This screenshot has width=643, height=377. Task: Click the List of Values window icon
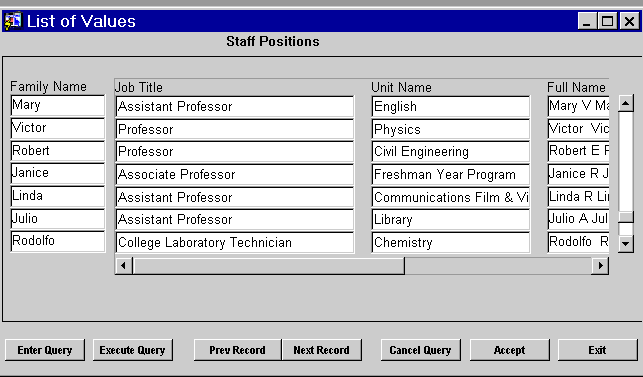[12, 21]
